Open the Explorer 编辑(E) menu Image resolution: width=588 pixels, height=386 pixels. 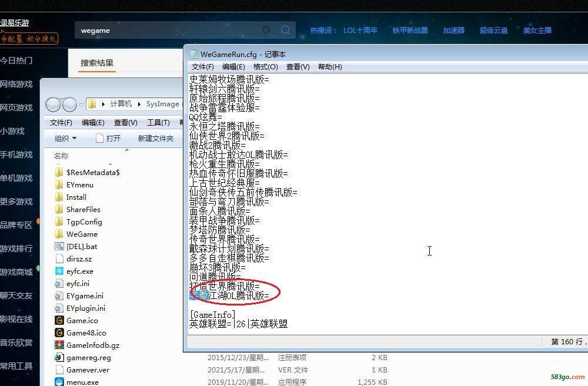93,123
